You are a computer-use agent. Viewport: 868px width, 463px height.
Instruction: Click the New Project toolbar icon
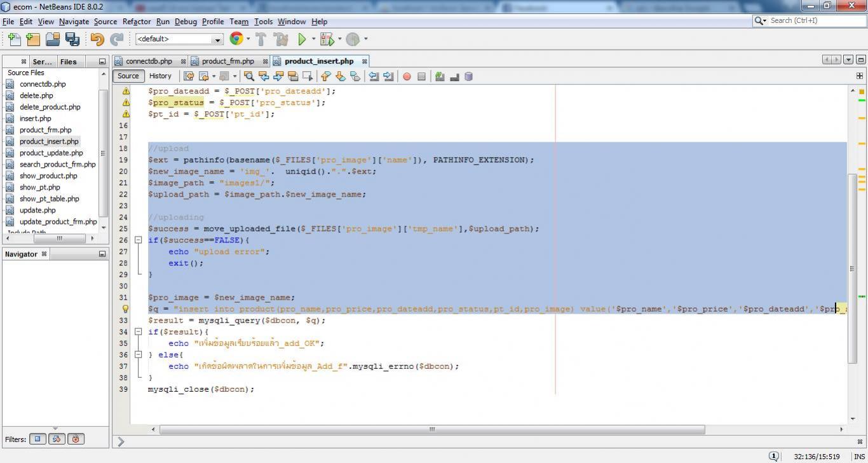coord(33,39)
